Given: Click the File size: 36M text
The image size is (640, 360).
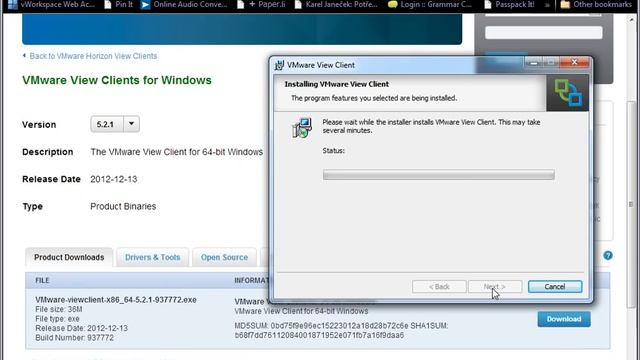Looking at the screenshot, I should 59,309.
